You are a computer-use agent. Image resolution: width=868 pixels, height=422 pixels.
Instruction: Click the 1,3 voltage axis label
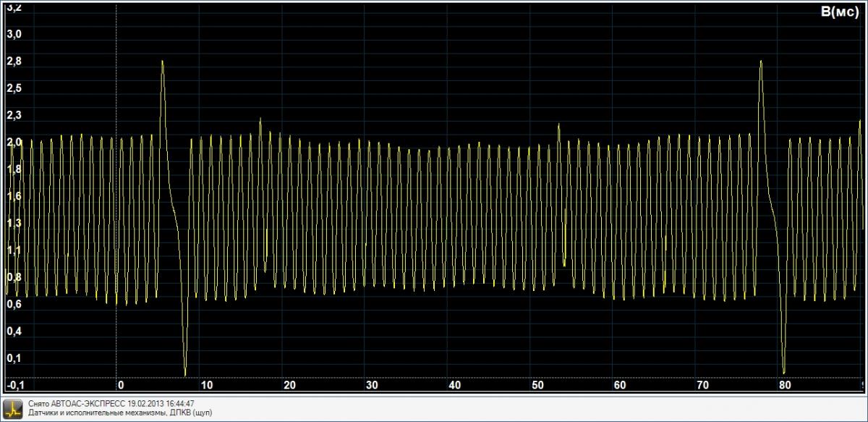tap(14, 223)
